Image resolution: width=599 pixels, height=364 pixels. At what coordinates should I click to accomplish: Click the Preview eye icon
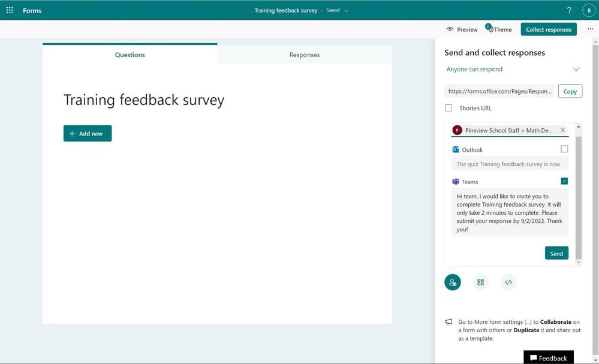(450, 29)
